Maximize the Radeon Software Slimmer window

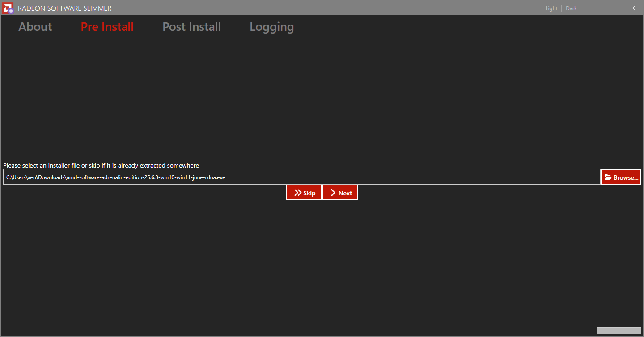point(612,8)
